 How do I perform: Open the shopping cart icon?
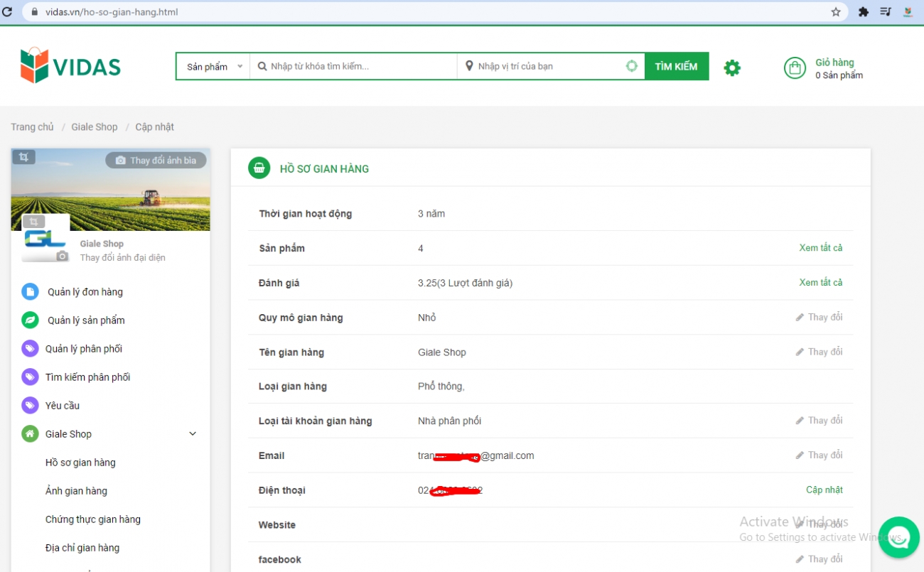point(795,68)
